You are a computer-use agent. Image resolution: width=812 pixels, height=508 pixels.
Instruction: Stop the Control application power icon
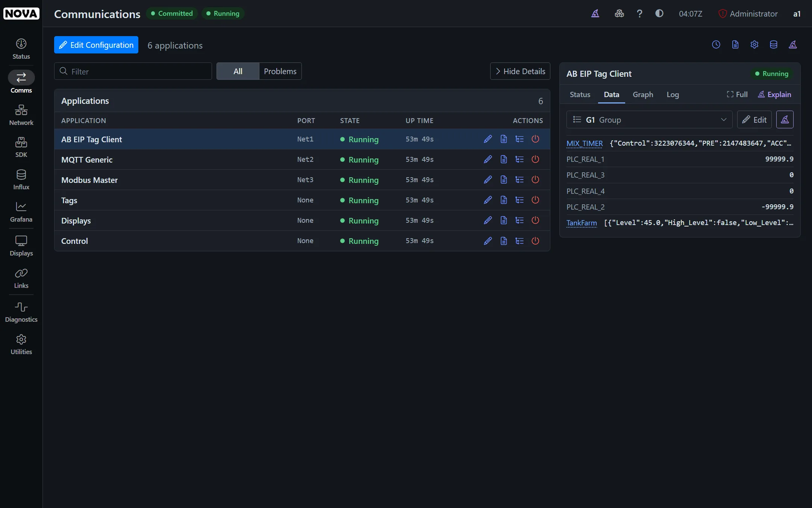(535, 240)
